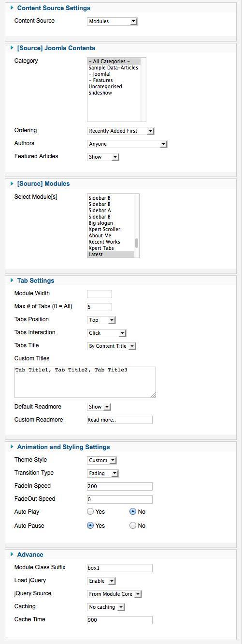242x644 pixels.
Task: Click the FadeOut Speed field
Action: pyautogui.click(x=120, y=499)
